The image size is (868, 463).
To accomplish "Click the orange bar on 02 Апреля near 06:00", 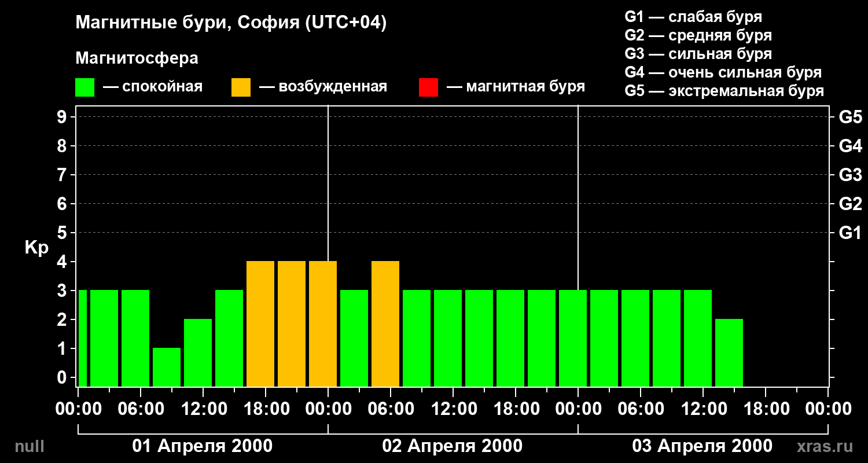I will pyautogui.click(x=385, y=324).
